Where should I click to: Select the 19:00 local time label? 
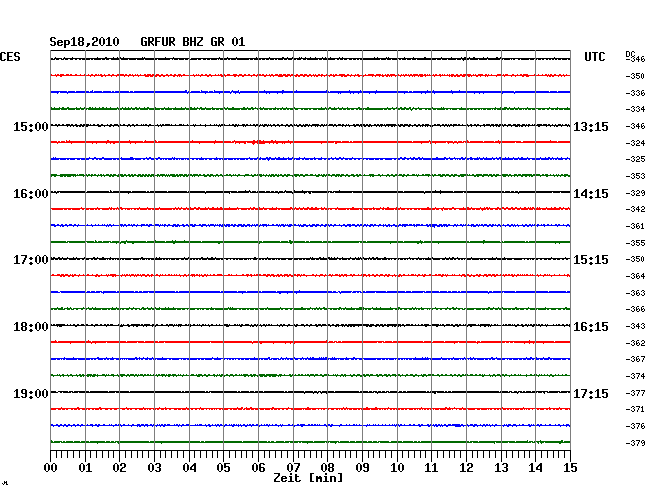(x=31, y=393)
